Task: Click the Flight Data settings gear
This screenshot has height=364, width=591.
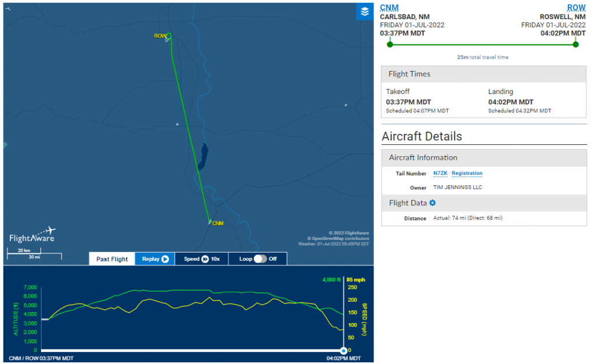Action: point(432,203)
